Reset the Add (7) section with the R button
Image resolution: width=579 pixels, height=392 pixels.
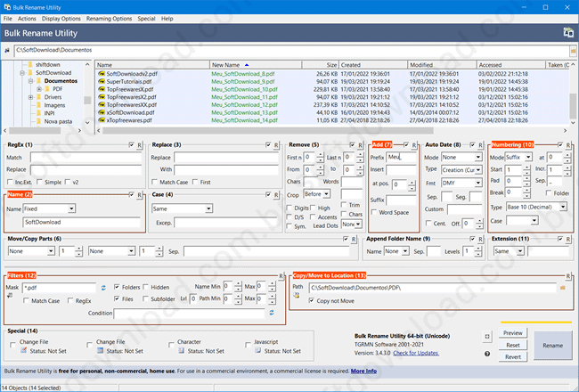tap(414, 145)
